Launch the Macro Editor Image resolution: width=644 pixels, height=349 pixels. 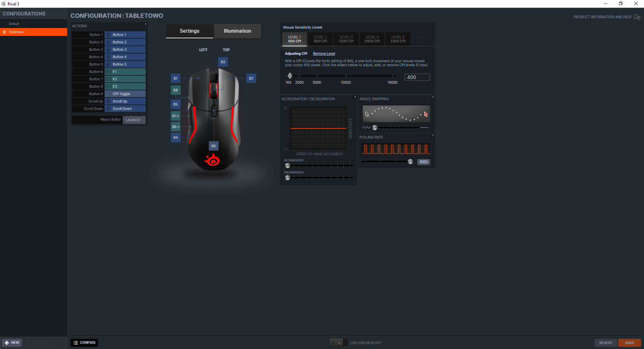tap(134, 120)
